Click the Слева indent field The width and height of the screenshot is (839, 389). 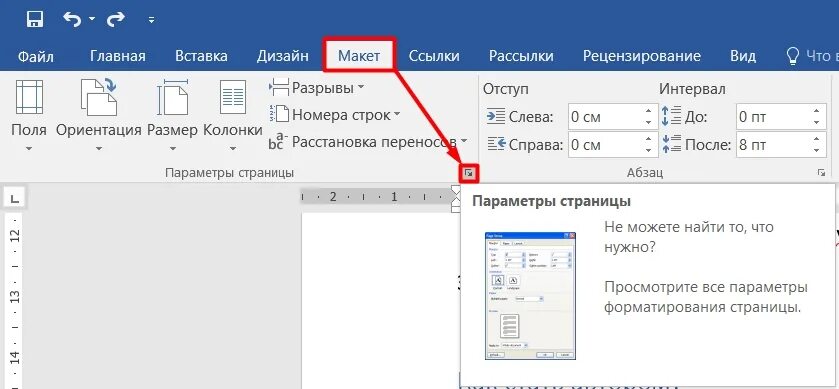click(605, 116)
